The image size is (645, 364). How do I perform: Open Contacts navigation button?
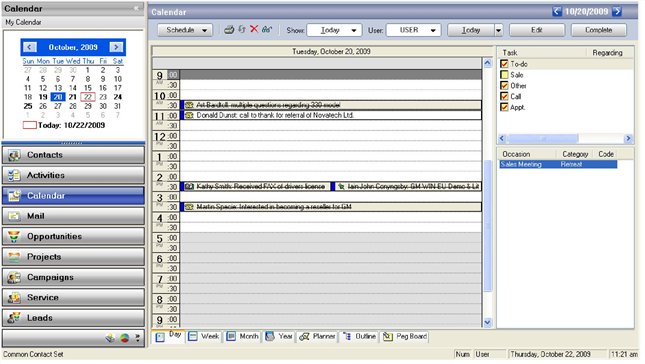click(73, 155)
